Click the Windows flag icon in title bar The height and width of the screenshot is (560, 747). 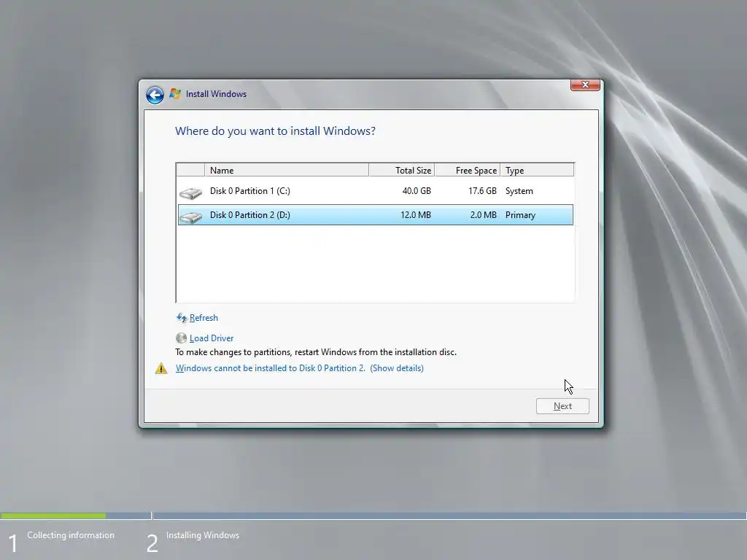tap(175, 94)
